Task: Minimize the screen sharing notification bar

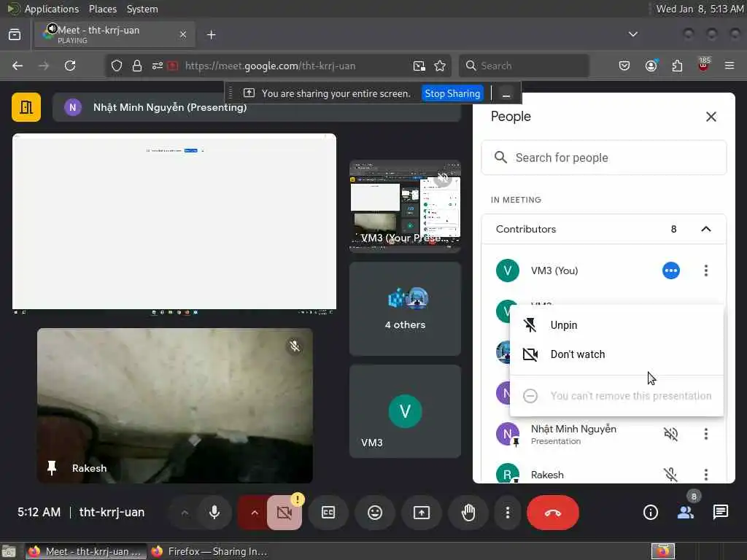Action: click(x=506, y=94)
